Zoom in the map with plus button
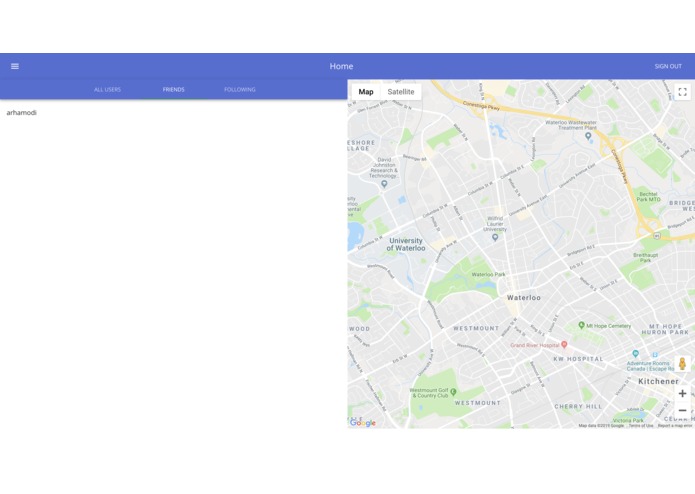695x494 pixels. (x=683, y=393)
